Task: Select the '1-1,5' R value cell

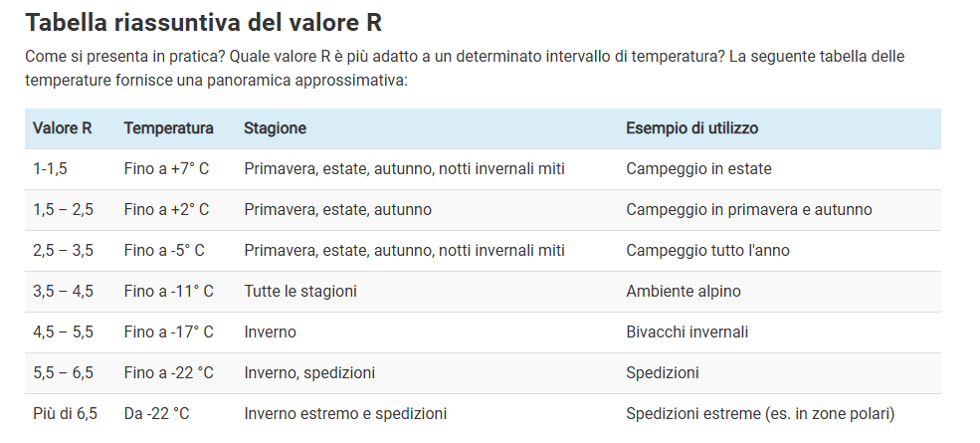Action: click(50, 169)
